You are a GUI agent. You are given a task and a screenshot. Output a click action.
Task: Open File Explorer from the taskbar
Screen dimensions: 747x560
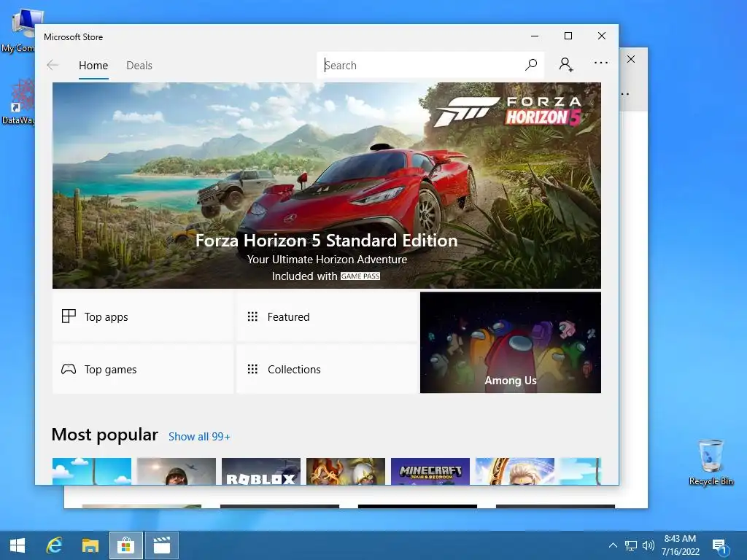[x=90, y=545]
